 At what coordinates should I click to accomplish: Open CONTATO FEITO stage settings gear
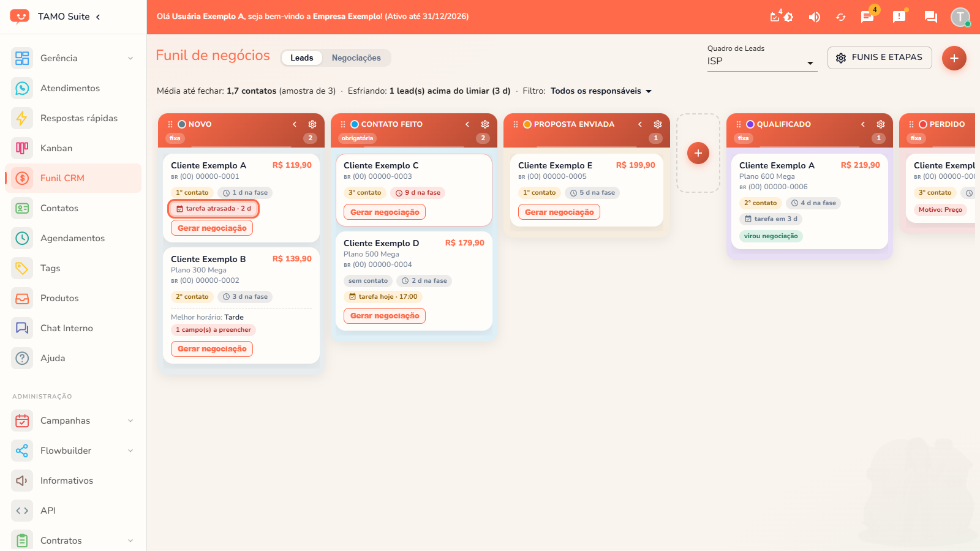[485, 124]
